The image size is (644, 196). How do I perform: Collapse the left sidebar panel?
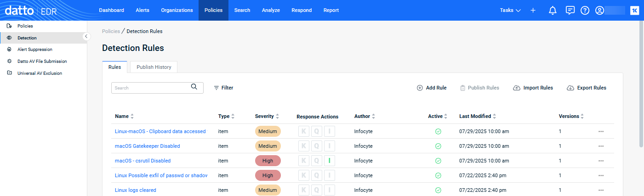click(x=85, y=36)
